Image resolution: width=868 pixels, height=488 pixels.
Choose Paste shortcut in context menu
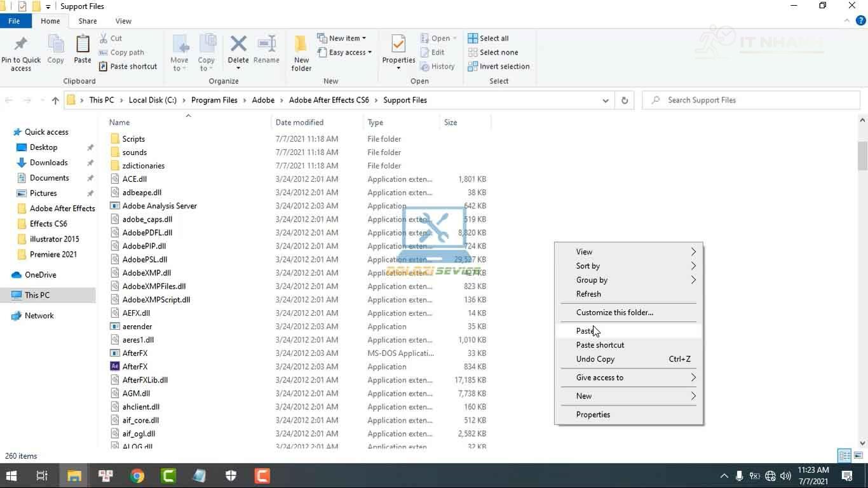(629, 344)
